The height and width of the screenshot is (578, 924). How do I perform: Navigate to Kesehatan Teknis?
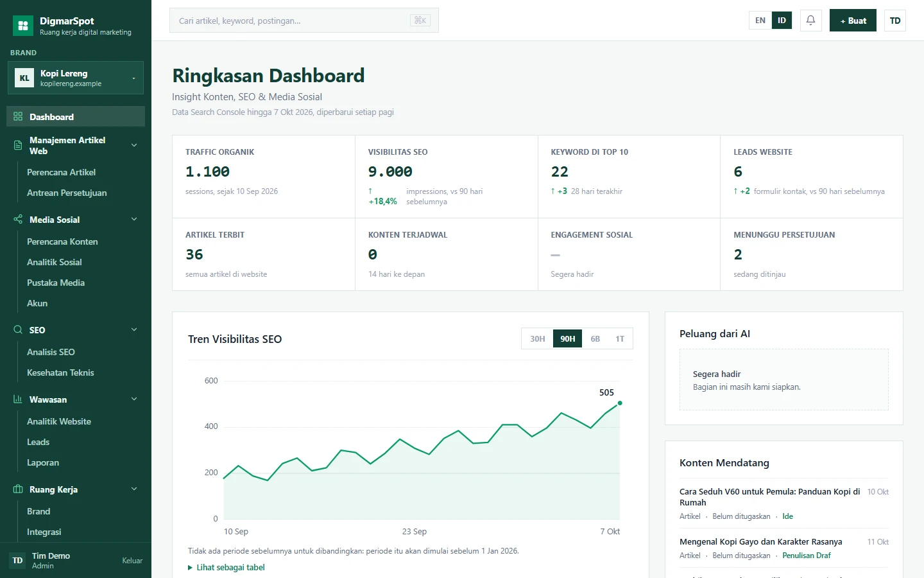(60, 372)
